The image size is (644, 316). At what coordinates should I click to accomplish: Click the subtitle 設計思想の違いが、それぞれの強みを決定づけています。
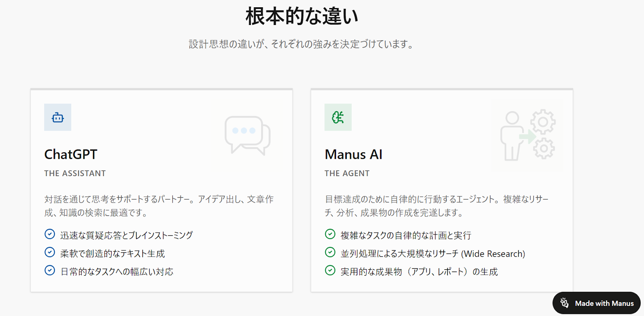tap(302, 44)
